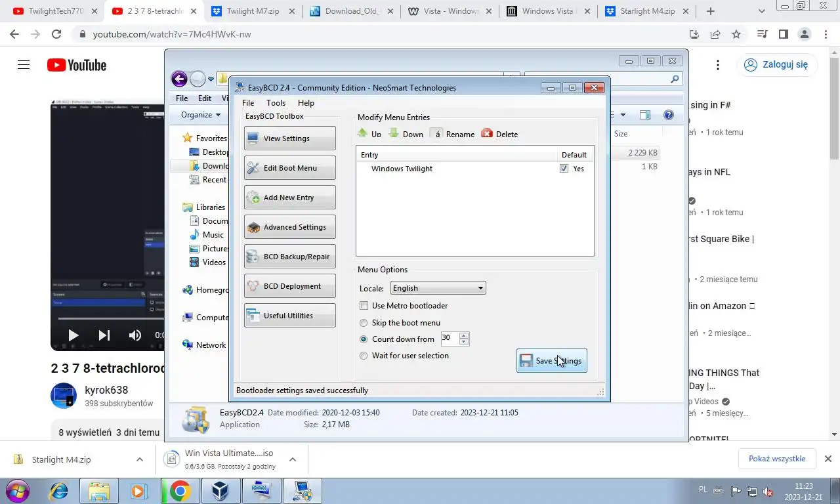840x504 pixels.
Task: Expand Starlight M4.zip download options
Action: (x=139, y=459)
